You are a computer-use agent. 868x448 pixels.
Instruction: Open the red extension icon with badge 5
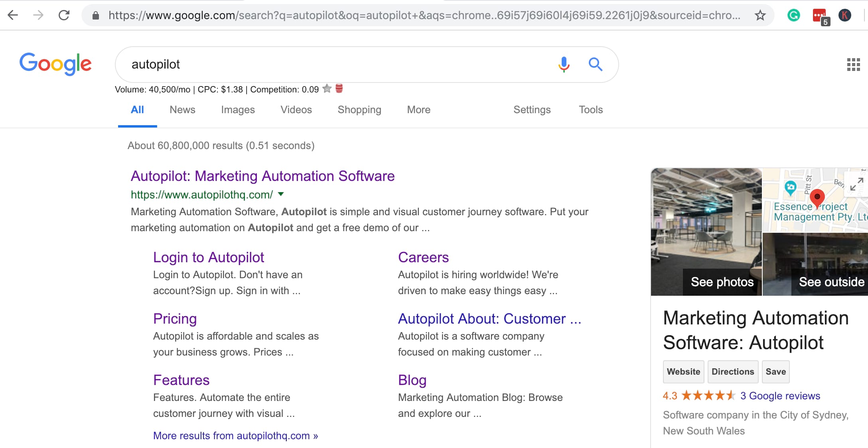(821, 17)
